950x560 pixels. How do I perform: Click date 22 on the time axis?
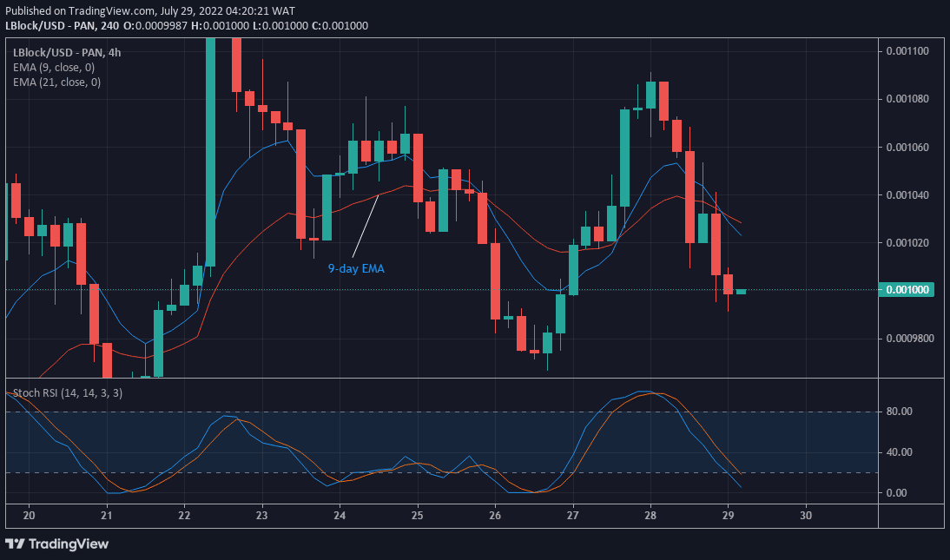[x=184, y=516]
